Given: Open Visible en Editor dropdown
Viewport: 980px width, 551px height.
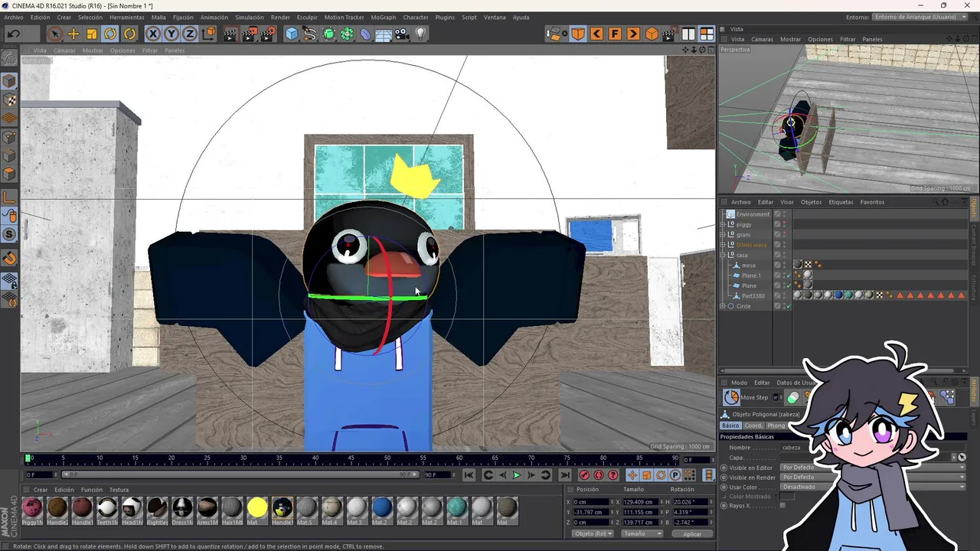Looking at the screenshot, I should pos(873,468).
